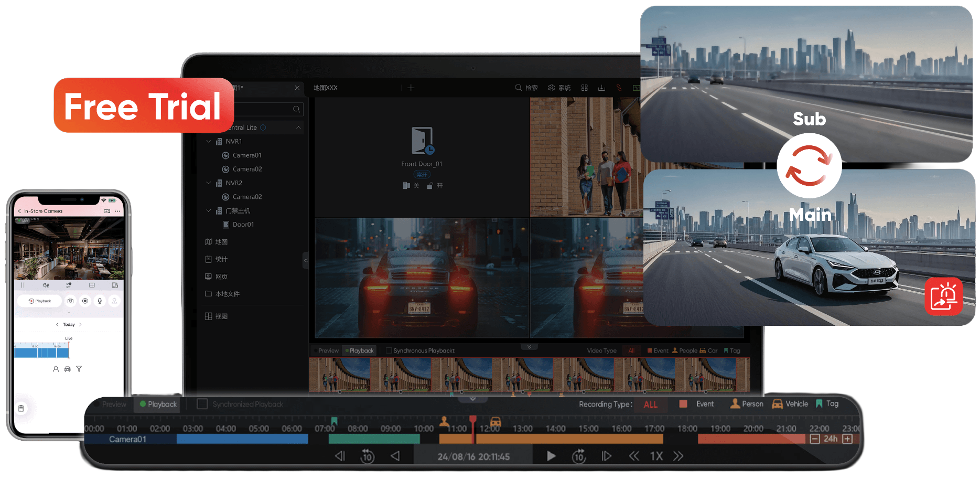Tap the record icon on phone
980x478 pixels.
(x=85, y=301)
